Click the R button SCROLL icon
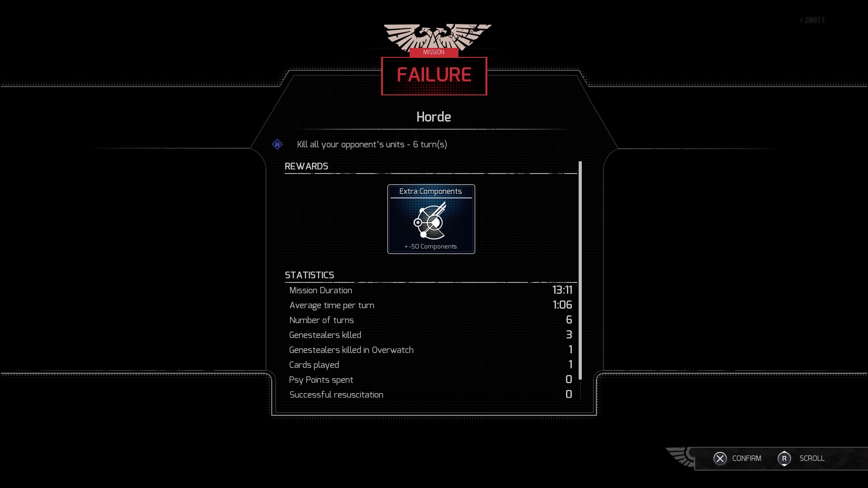This screenshot has height=488, width=868. coord(784,458)
